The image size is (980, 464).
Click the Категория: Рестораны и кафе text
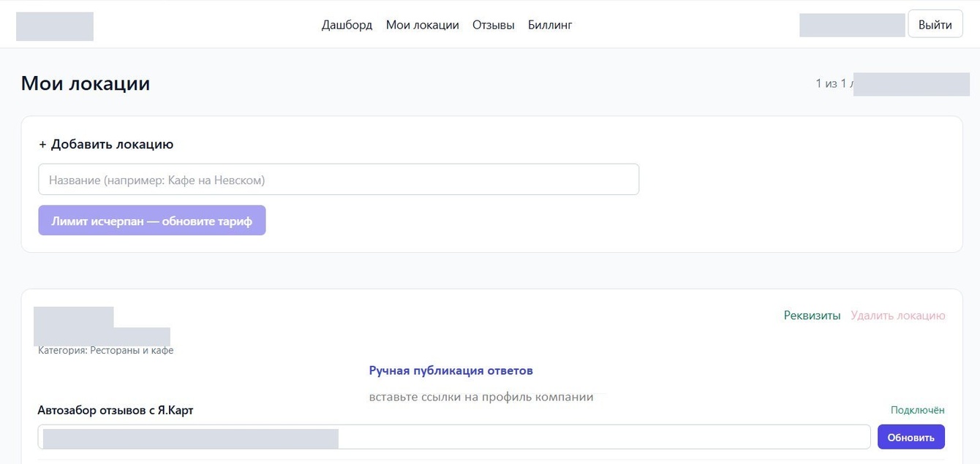point(106,351)
